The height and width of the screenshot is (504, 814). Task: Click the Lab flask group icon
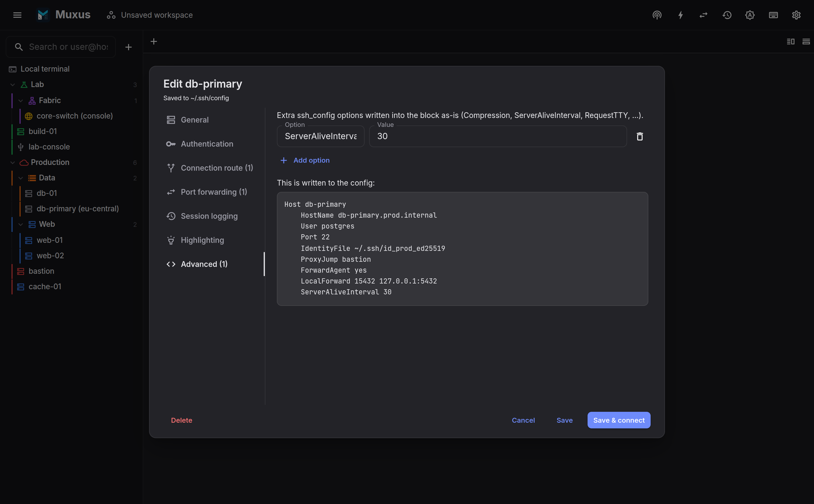(x=24, y=85)
